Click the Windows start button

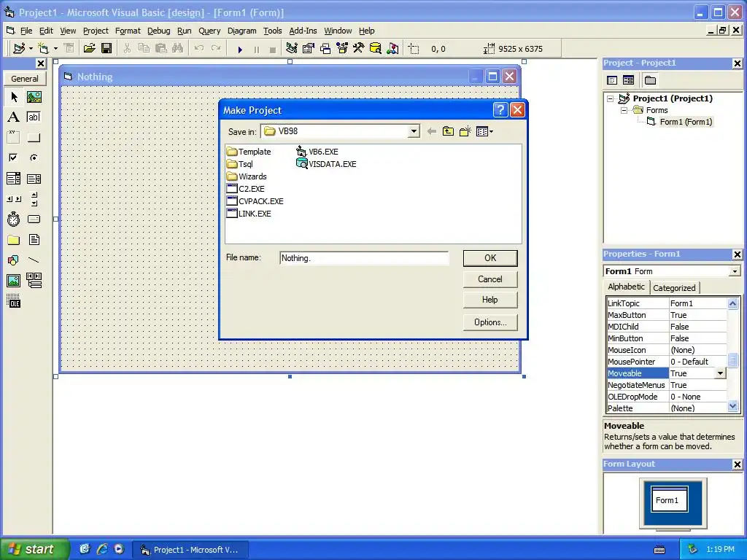pos(34,549)
